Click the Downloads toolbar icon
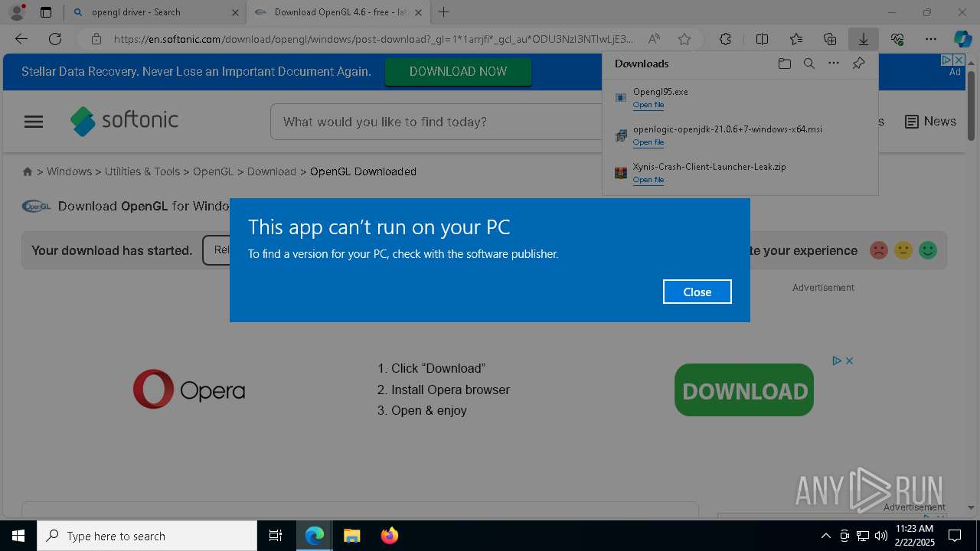 point(863,39)
